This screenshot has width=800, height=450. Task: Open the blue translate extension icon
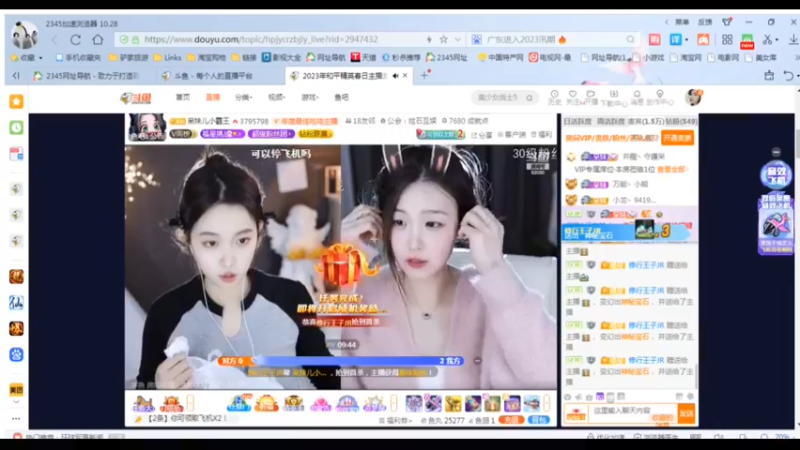[x=676, y=39]
